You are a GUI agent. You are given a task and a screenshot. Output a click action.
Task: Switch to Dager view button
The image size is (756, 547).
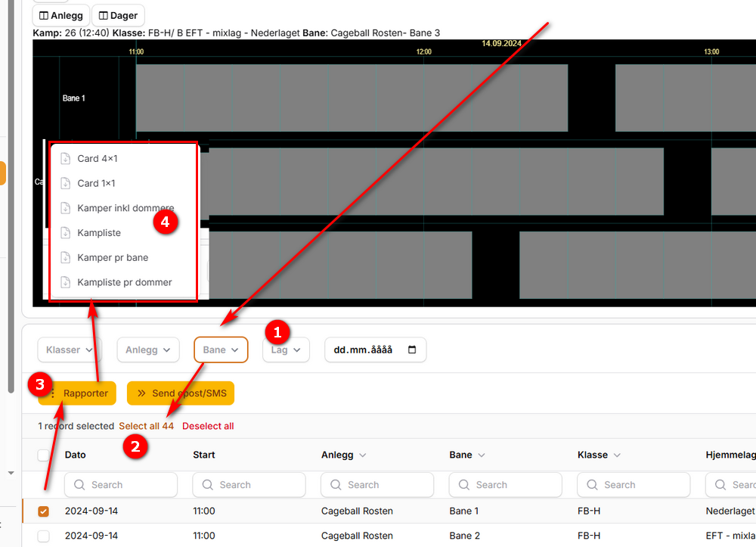click(x=118, y=15)
